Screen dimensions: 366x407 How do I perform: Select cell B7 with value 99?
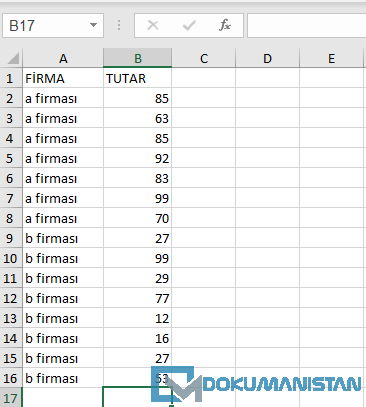(138, 198)
